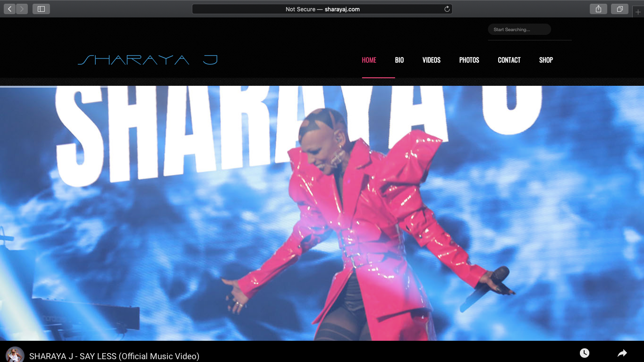
Task: Click the Watch Later clock icon
Action: click(584, 353)
